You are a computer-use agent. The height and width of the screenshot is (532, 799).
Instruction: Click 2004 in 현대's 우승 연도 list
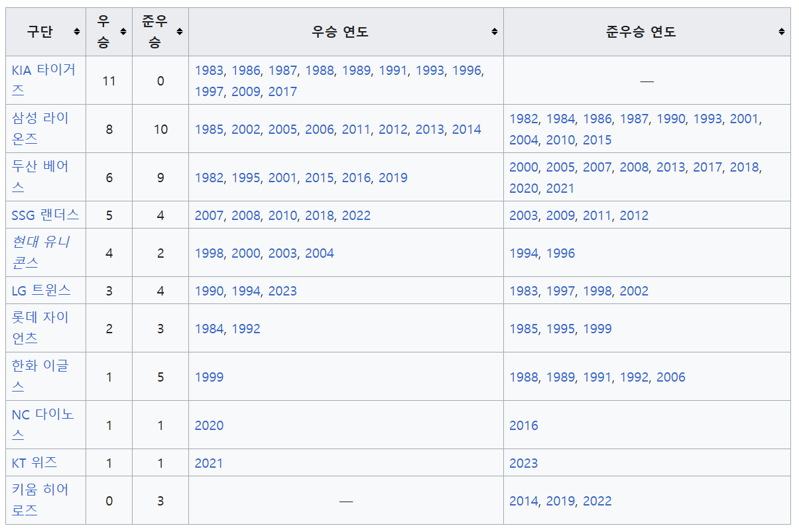pyautogui.click(x=320, y=253)
